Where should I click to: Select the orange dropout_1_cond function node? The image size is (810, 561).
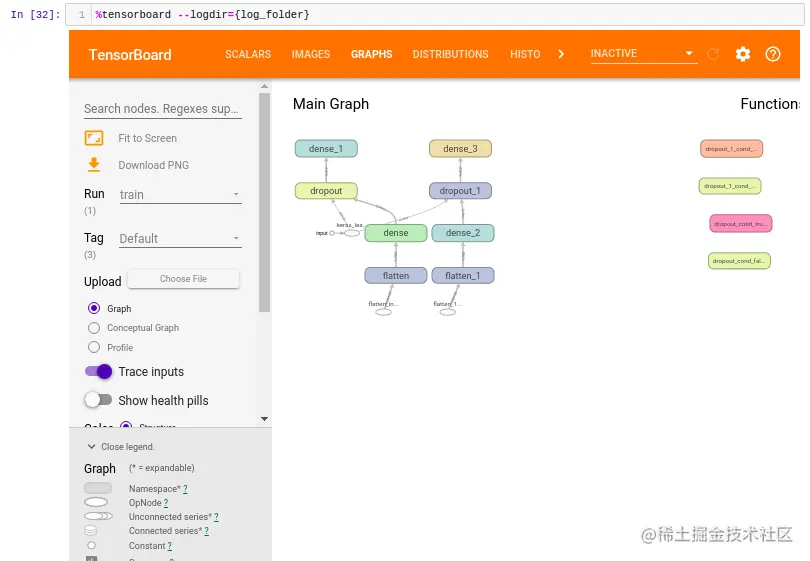click(731, 149)
